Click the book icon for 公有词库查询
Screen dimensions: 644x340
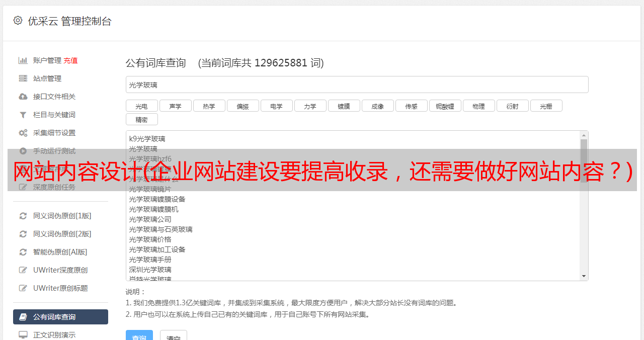[23, 317]
